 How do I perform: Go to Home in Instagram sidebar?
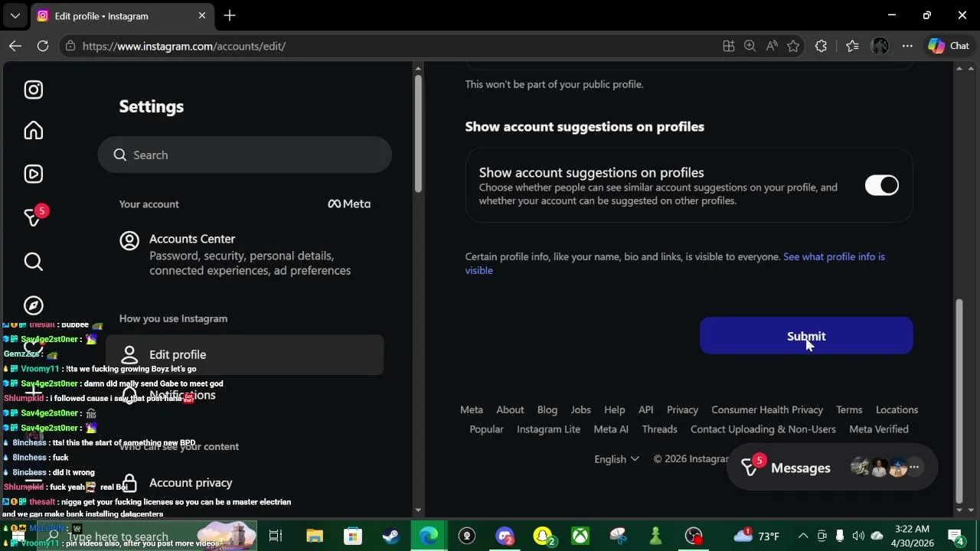tap(33, 130)
